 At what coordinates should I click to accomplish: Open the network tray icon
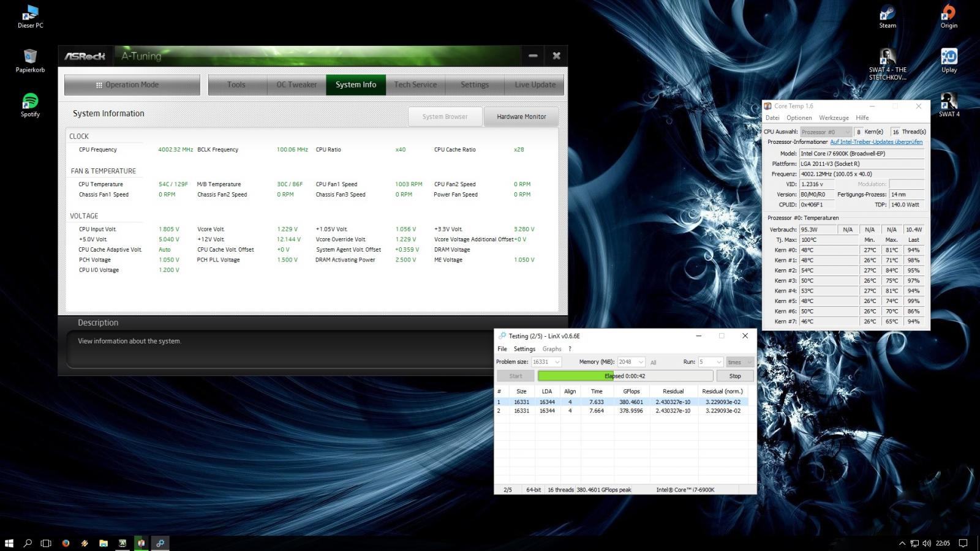914,543
